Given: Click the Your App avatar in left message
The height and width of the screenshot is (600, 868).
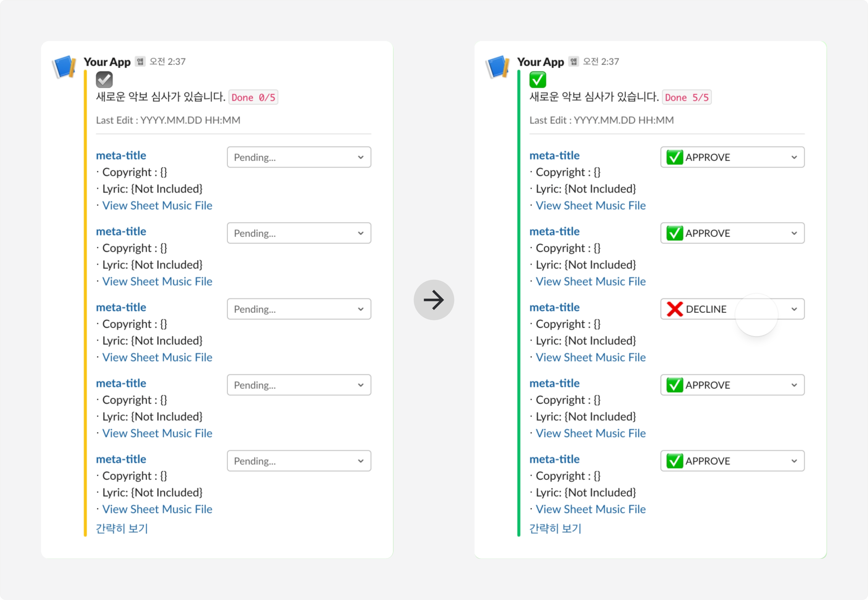Looking at the screenshot, I should coord(65,67).
